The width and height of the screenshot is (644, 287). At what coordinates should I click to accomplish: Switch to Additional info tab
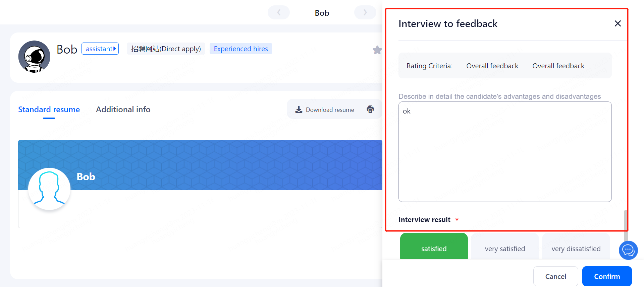coord(123,110)
